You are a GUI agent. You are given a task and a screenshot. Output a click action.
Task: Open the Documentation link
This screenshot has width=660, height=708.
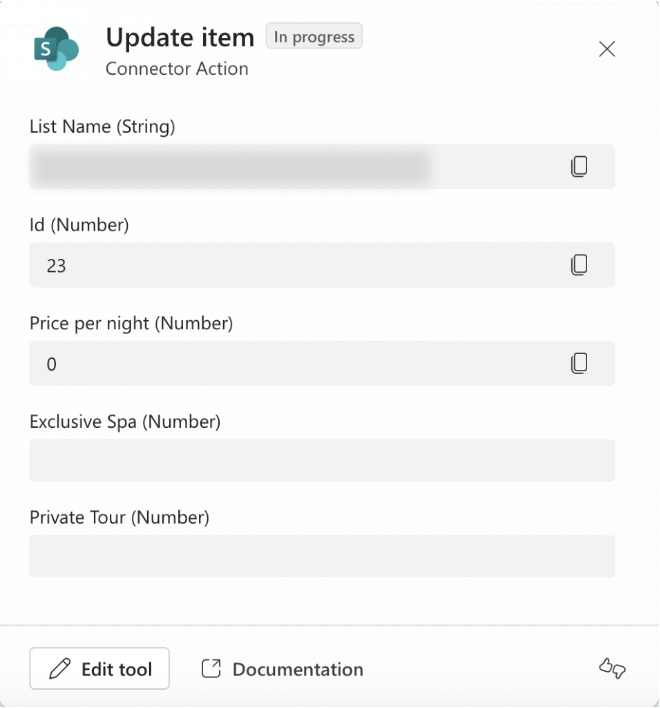click(297, 670)
